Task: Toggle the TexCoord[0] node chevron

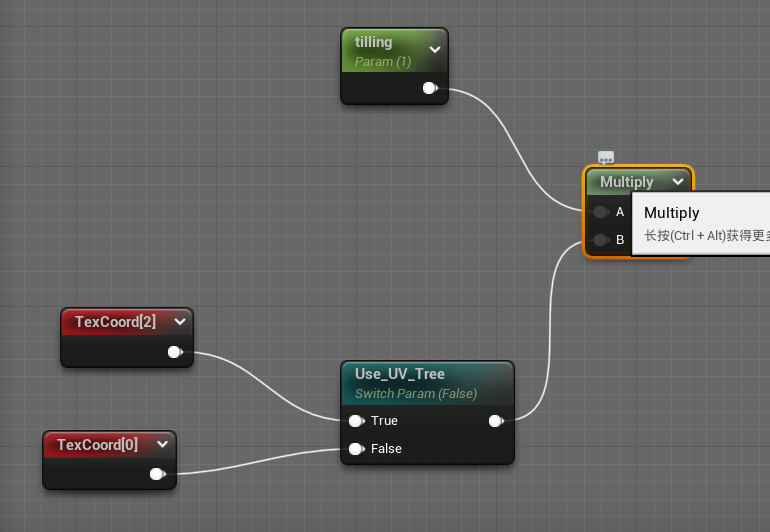Action: click(163, 445)
